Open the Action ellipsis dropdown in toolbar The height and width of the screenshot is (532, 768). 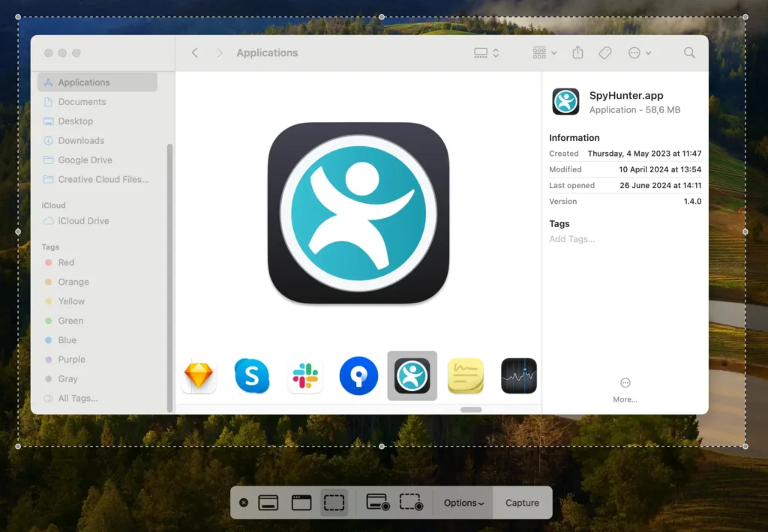pos(639,52)
